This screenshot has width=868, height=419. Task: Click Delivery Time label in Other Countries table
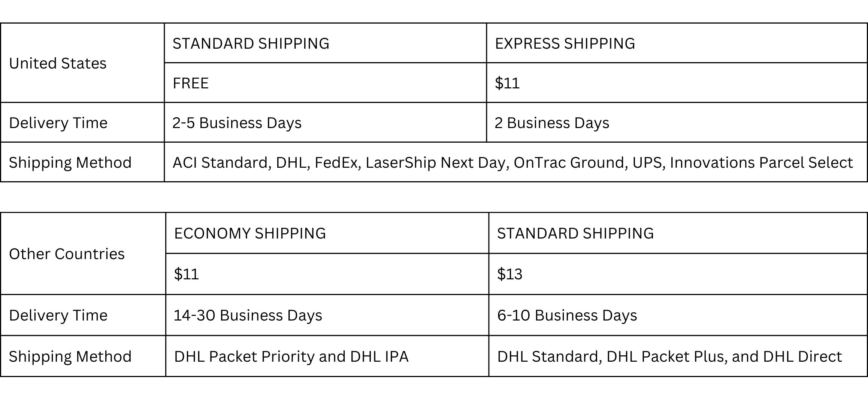click(58, 315)
